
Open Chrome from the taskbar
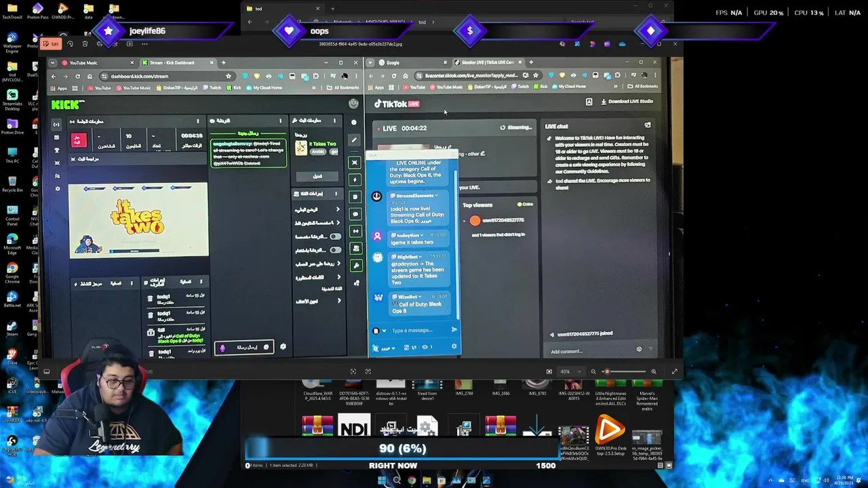pos(412,481)
